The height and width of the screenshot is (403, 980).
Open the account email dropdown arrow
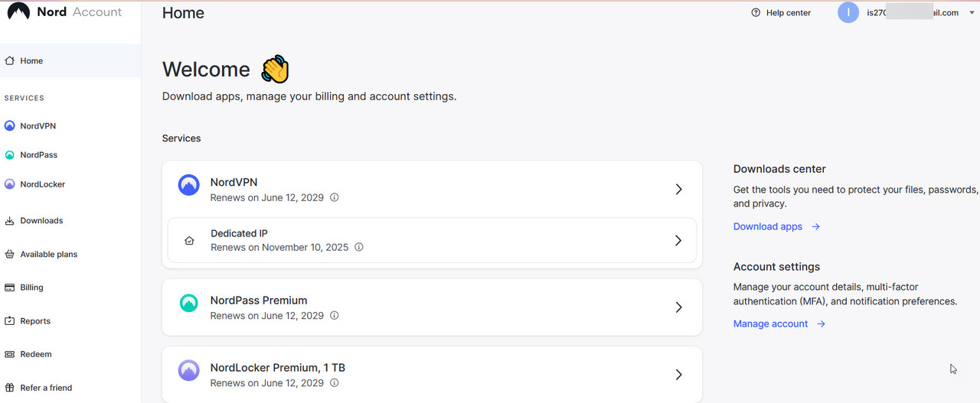pyautogui.click(x=972, y=13)
